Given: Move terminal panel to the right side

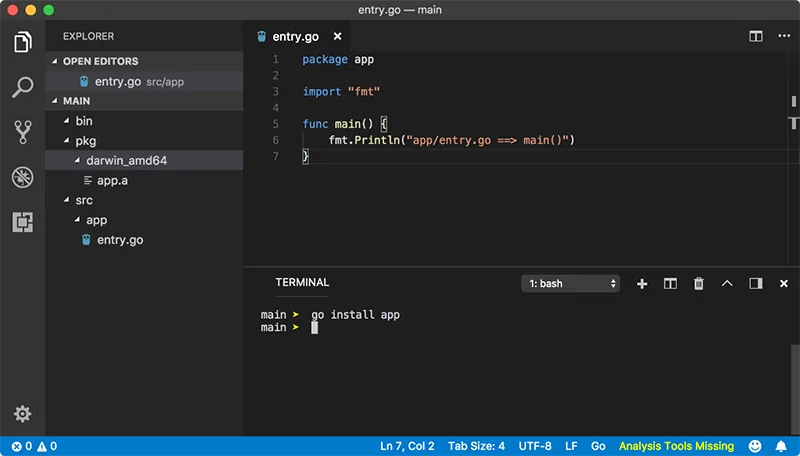Looking at the screenshot, I should 756,284.
